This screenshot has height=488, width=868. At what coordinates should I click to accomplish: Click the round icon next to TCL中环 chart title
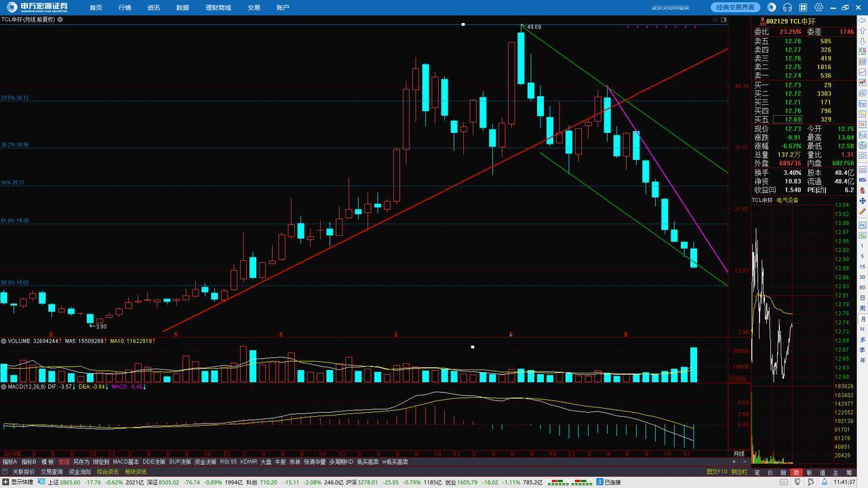(60, 20)
